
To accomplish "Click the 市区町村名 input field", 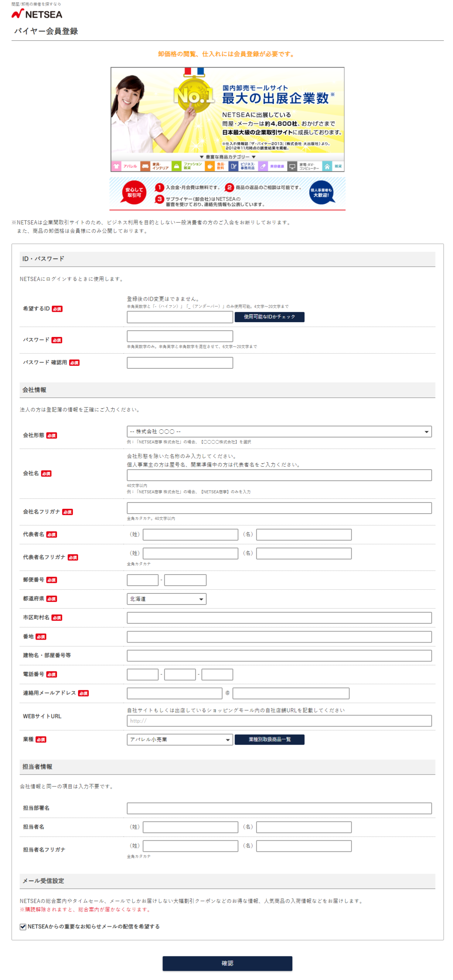I will tap(279, 618).
